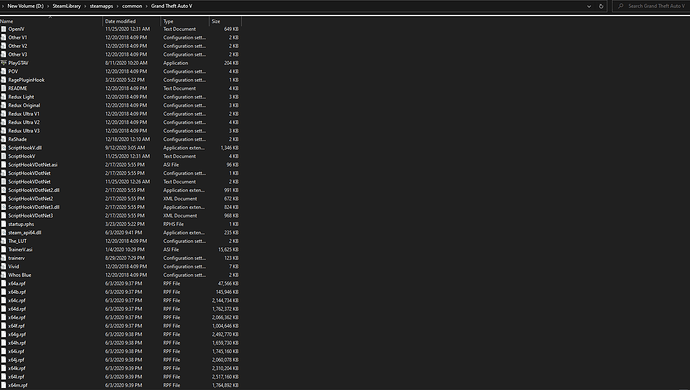Screen dimensions: 690x390
Task: Expand chevron after New Volume (D:)
Action: (x=48, y=6)
